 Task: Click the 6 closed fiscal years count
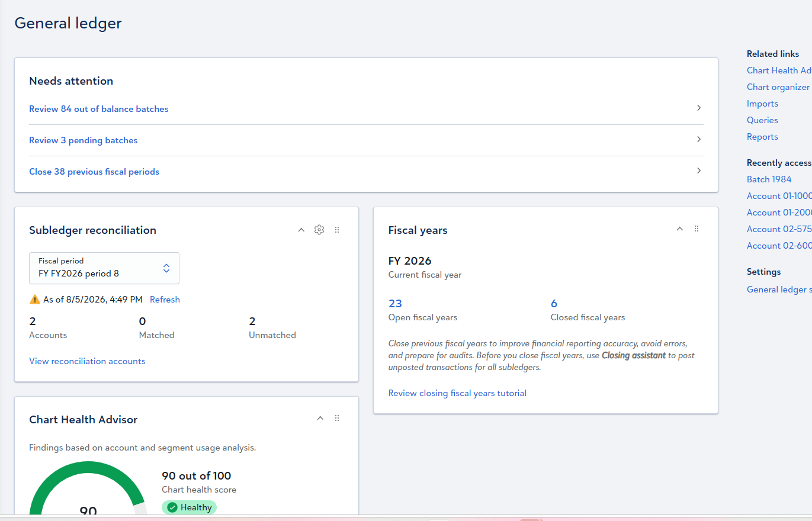click(554, 304)
